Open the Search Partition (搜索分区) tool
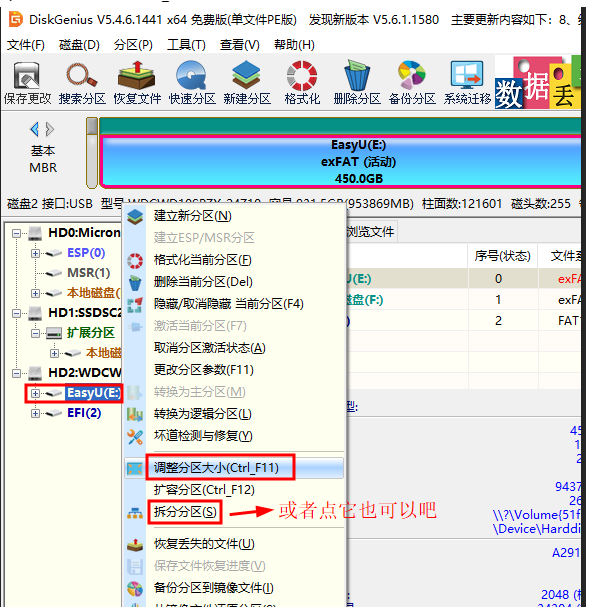The width and height of the screenshot is (590, 610). pos(82,83)
